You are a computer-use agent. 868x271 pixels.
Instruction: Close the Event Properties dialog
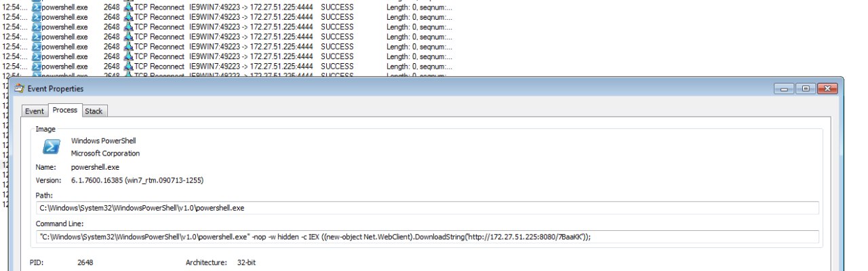827,88
